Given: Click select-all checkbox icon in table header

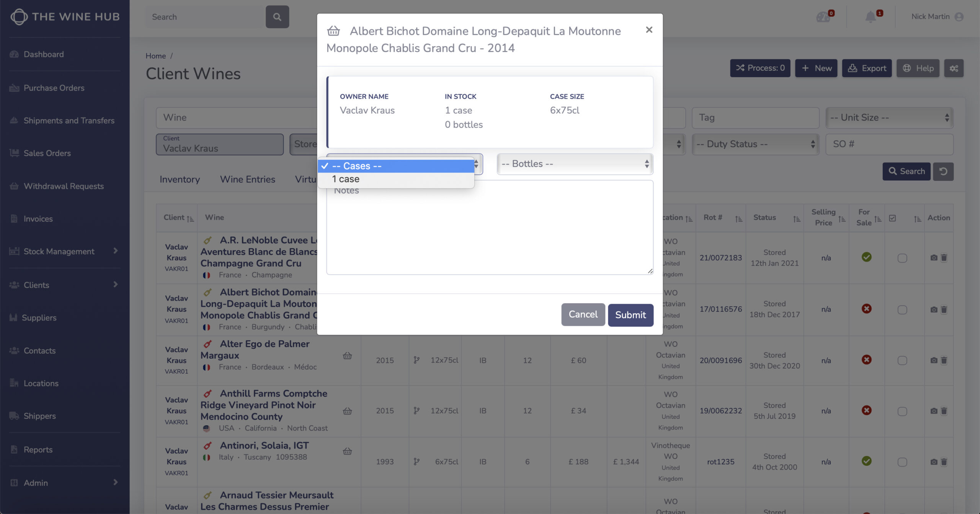Looking at the screenshot, I should [892, 218].
